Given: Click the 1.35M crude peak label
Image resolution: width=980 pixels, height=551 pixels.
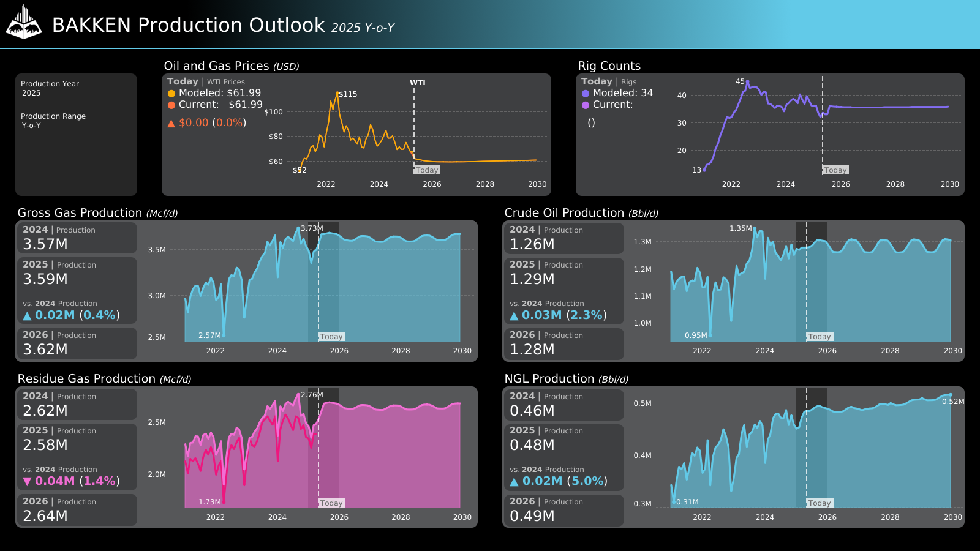Looking at the screenshot, I should (x=741, y=228).
